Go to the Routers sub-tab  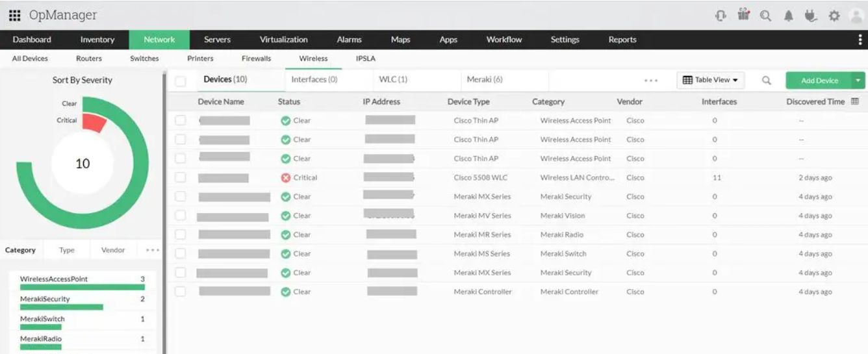89,58
